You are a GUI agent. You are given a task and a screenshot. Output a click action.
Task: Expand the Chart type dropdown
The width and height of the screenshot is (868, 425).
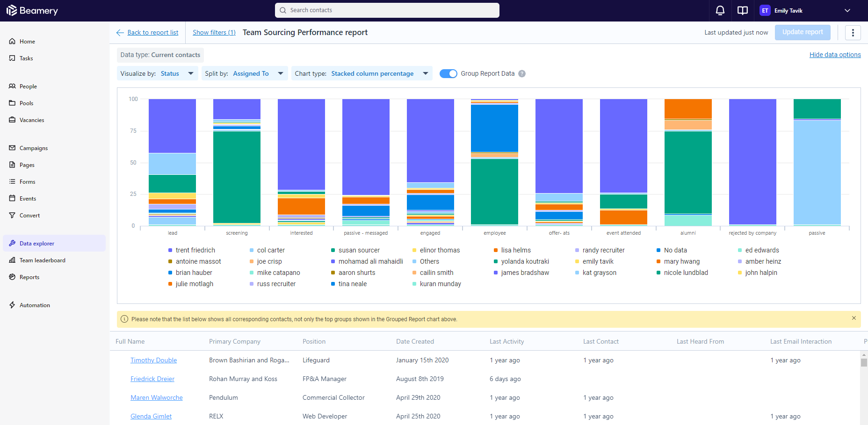point(362,74)
